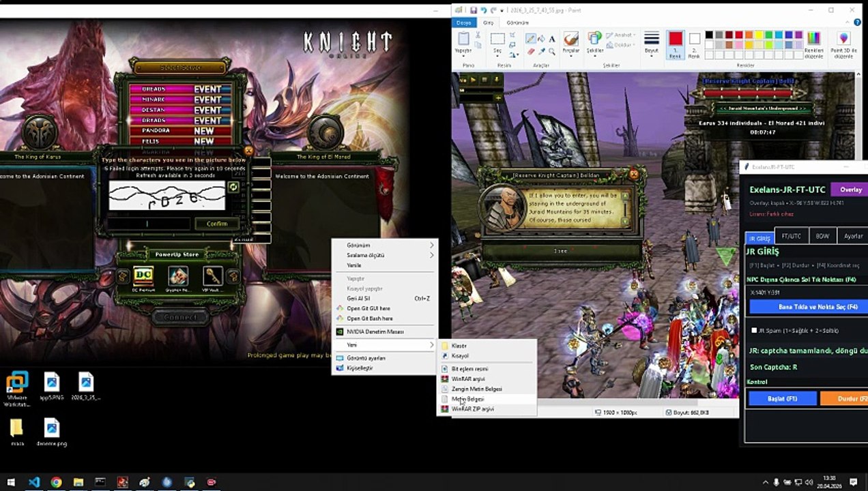Select the DESTAN EVENT server row

(x=181, y=110)
